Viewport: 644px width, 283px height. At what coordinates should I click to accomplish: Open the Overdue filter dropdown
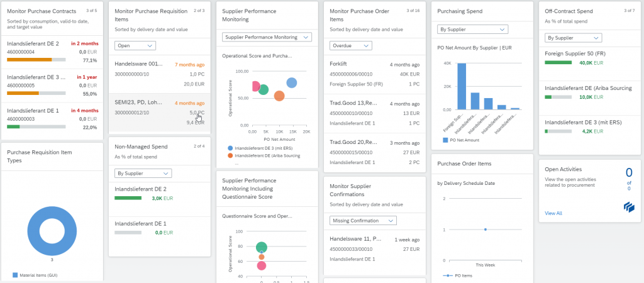[351, 45]
